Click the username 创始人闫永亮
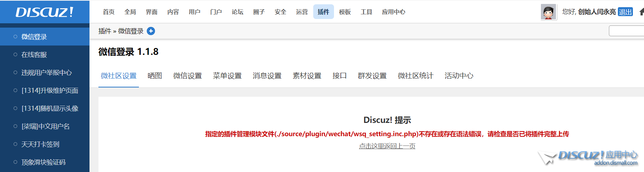This screenshot has width=644, height=172. point(597,12)
